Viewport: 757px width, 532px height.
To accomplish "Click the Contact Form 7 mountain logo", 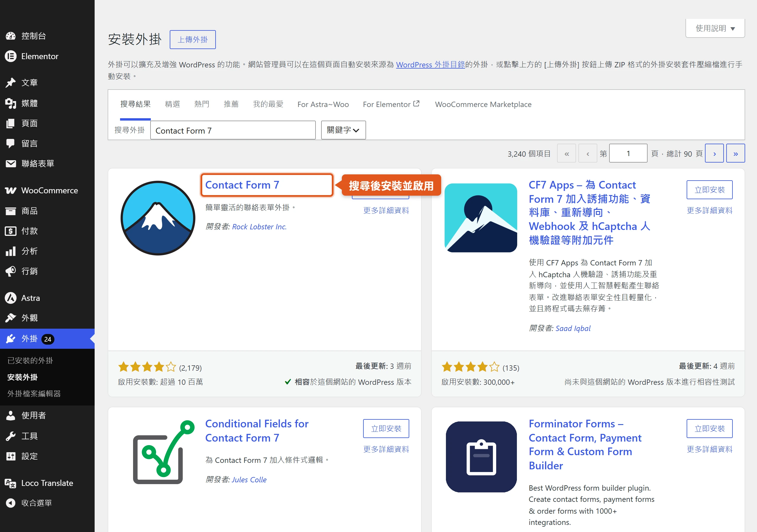I will [158, 218].
